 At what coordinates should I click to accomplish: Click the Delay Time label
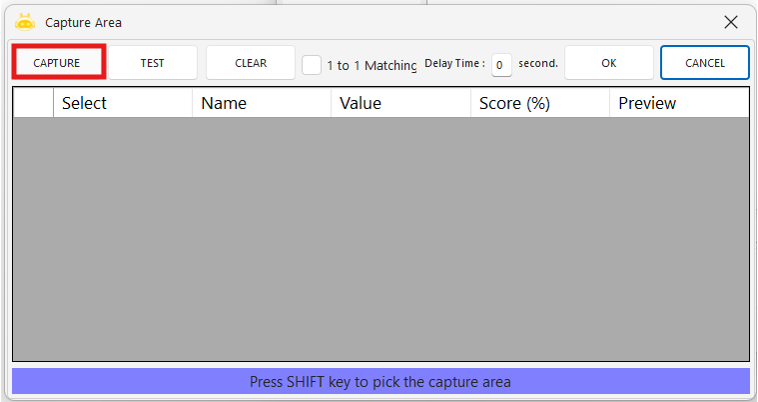point(455,63)
